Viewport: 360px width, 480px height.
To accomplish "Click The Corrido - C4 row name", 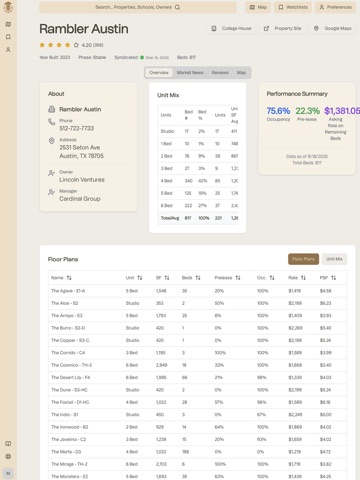I will tap(68, 353).
